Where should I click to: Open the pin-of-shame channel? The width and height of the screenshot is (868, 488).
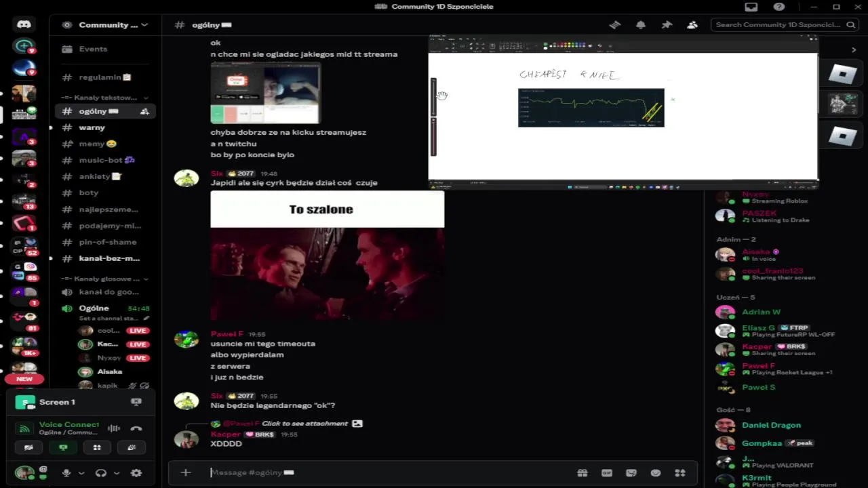tap(105, 242)
